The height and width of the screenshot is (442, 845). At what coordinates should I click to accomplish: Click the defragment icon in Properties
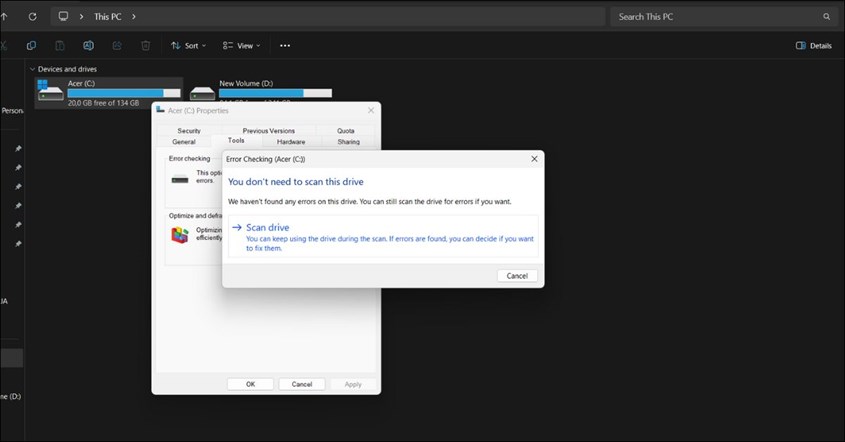click(x=180, y=235)
